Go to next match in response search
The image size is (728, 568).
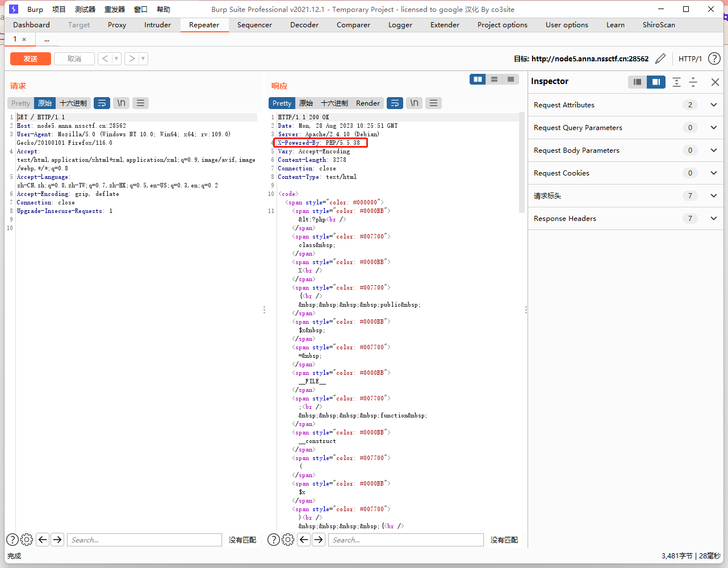(319, 540)
